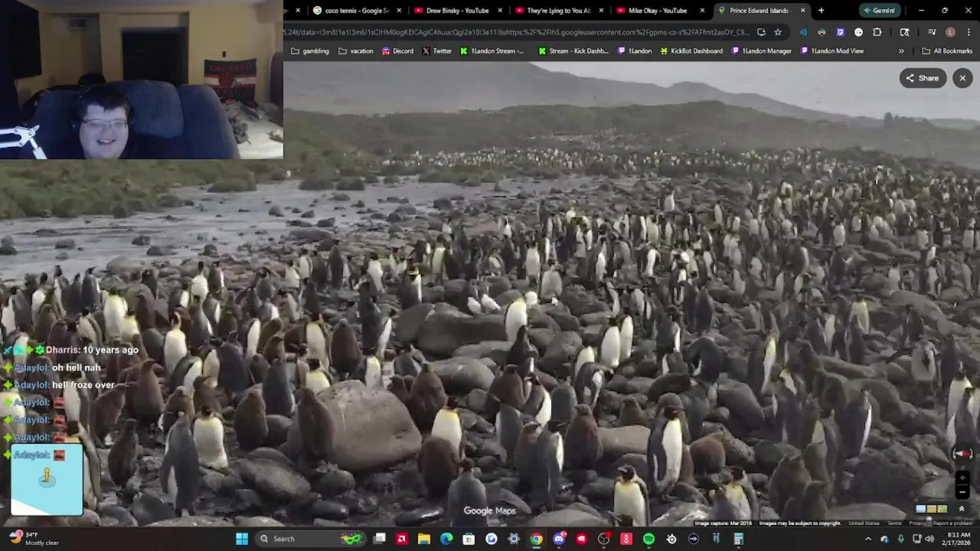Bookmark this page with the star icon
Screen dimensions: 980x551
coord(778,32)
